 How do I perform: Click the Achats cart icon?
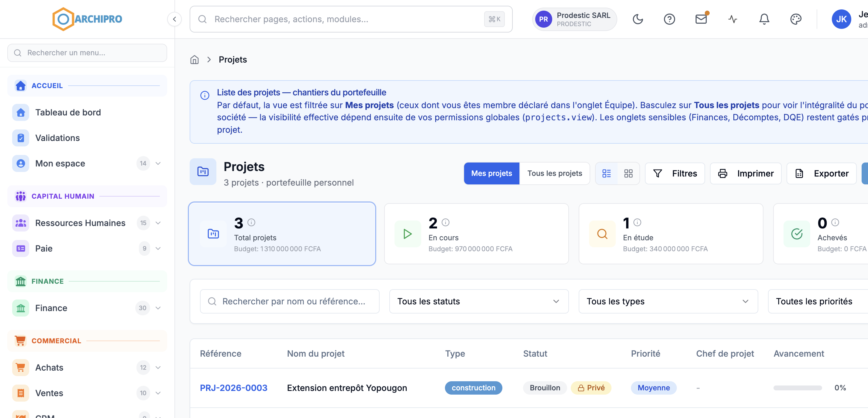pyautogui.click(x=21, y=368)
